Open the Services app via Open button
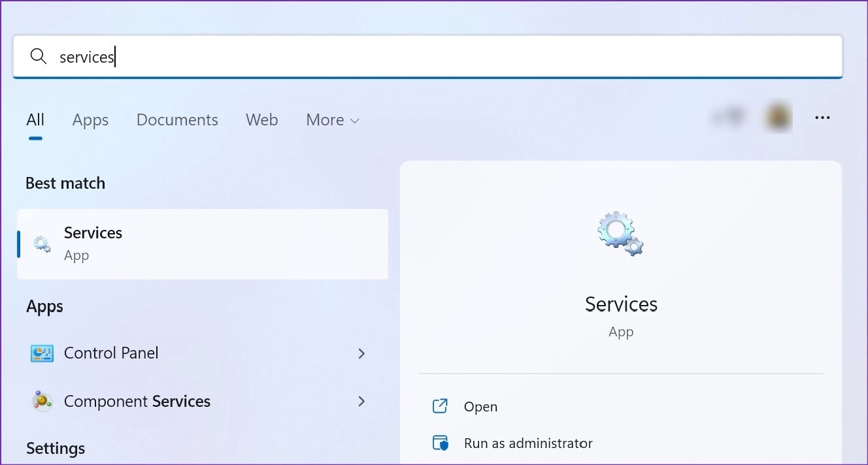868x465 pixels. [x=481, y=406]
